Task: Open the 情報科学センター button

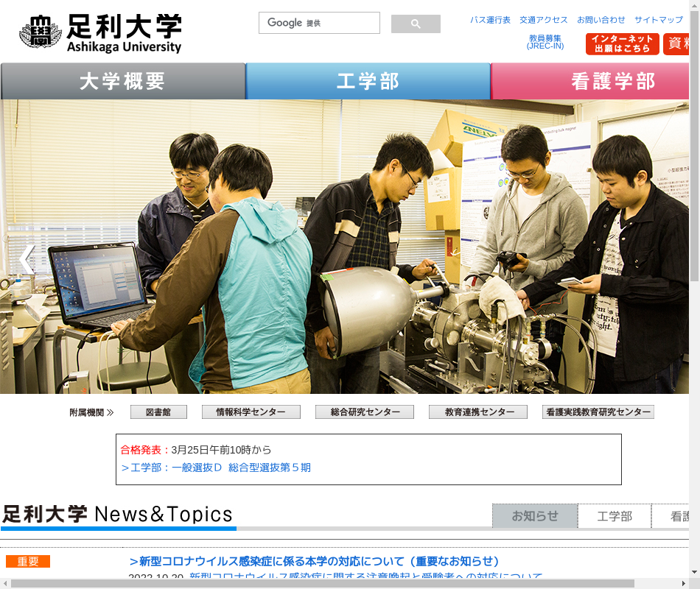Action: click(x=251, y=412)
